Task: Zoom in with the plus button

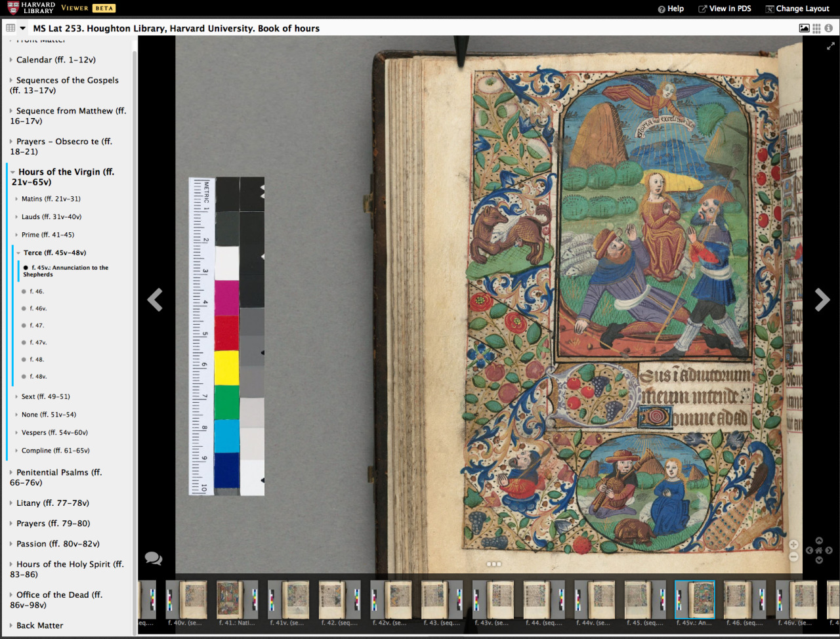Action: click(x=793, y=545)
